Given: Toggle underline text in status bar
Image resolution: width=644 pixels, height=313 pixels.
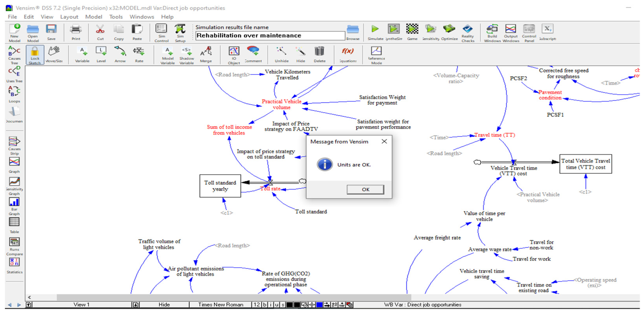Looking at the screenshot, I should tap(277, 305).
